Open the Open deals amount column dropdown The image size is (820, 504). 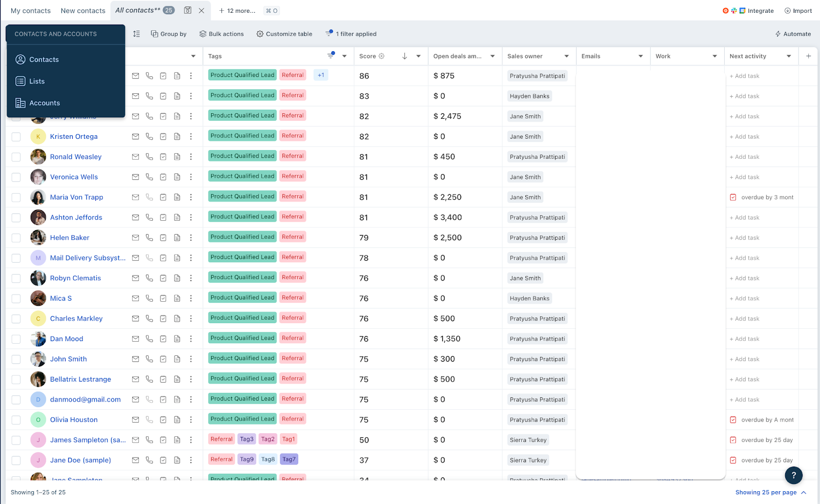(493, 56)
